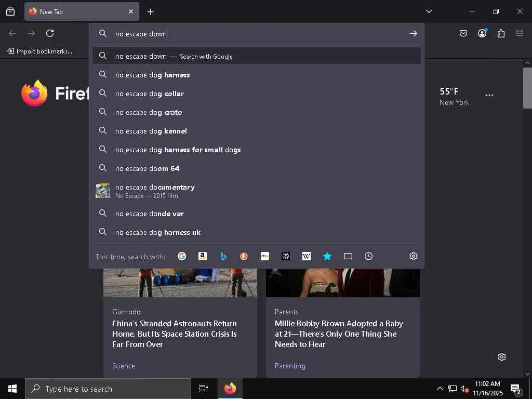Open the Pocket save icon
This screenshot has width=532, height=399.
[x=463, y=33]
